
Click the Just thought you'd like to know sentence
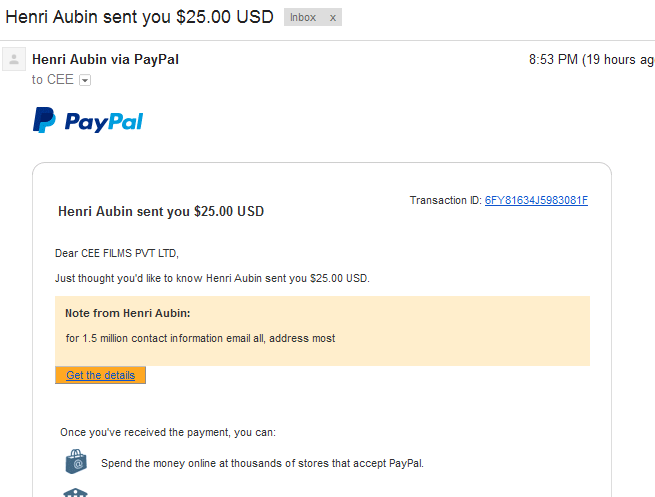tap(212, 278)
